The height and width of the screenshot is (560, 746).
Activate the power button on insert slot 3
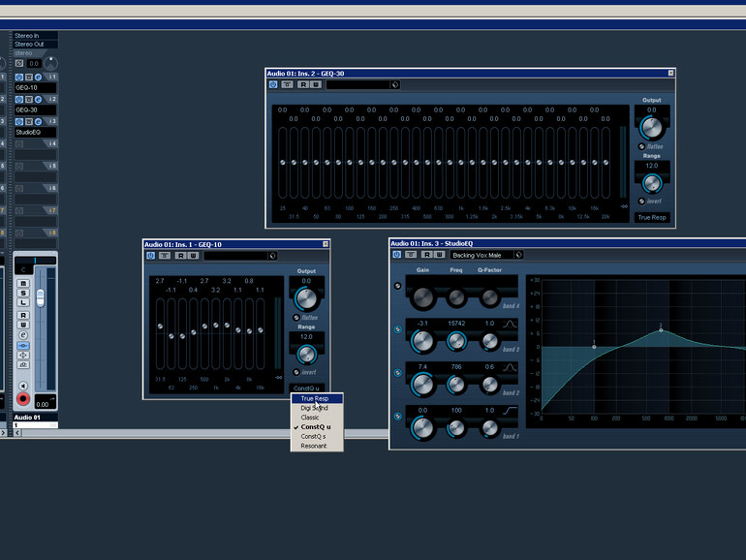coord(19,122)
